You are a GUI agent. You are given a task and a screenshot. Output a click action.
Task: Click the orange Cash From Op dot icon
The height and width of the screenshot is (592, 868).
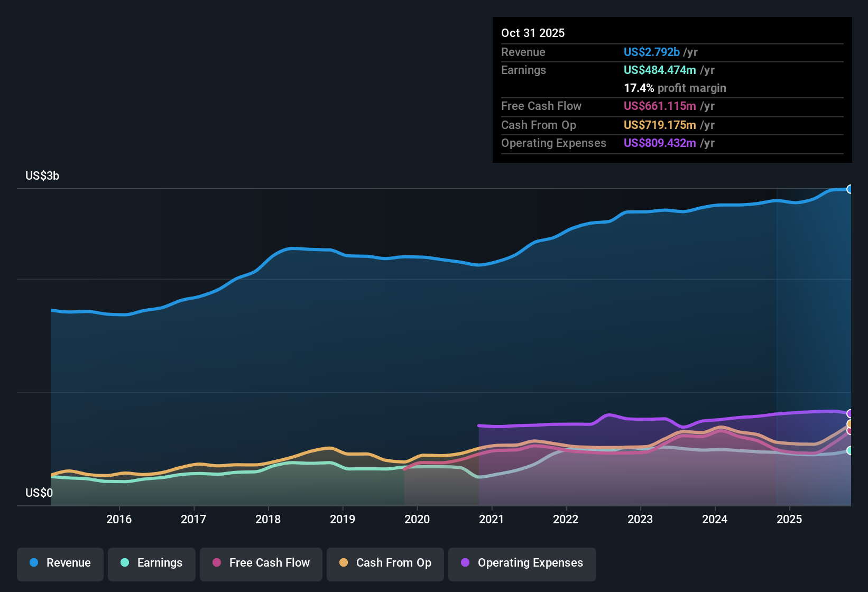tap(343, 563)
